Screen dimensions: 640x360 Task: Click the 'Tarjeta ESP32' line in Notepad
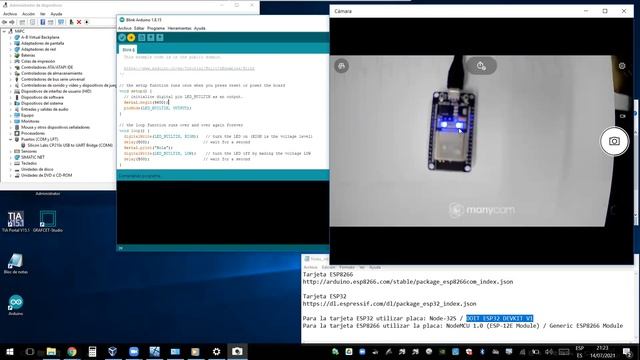[x=324, y=296]
